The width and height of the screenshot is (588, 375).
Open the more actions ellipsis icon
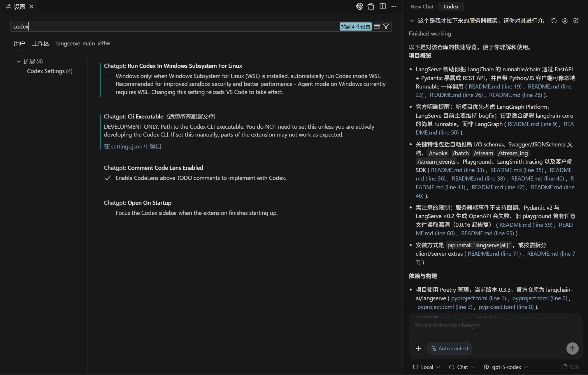394,6
